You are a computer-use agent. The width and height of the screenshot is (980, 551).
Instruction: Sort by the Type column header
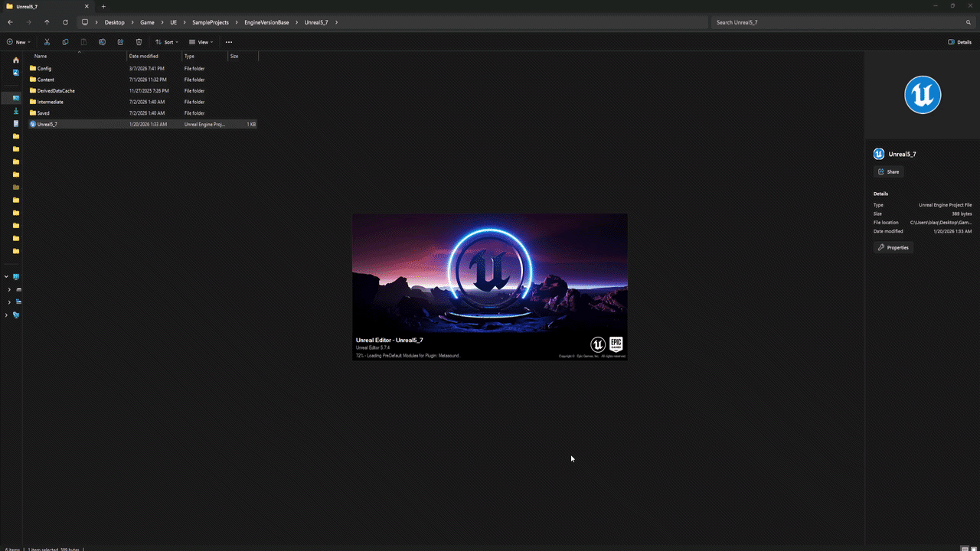(204, 56)
